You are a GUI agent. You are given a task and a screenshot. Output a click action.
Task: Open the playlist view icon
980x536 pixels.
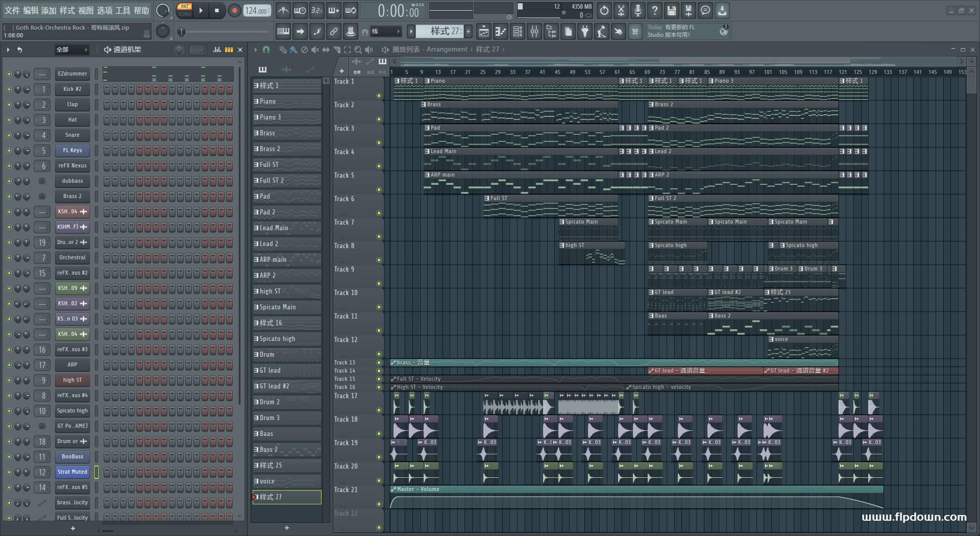pyautogui.click(x=484, y=32)
